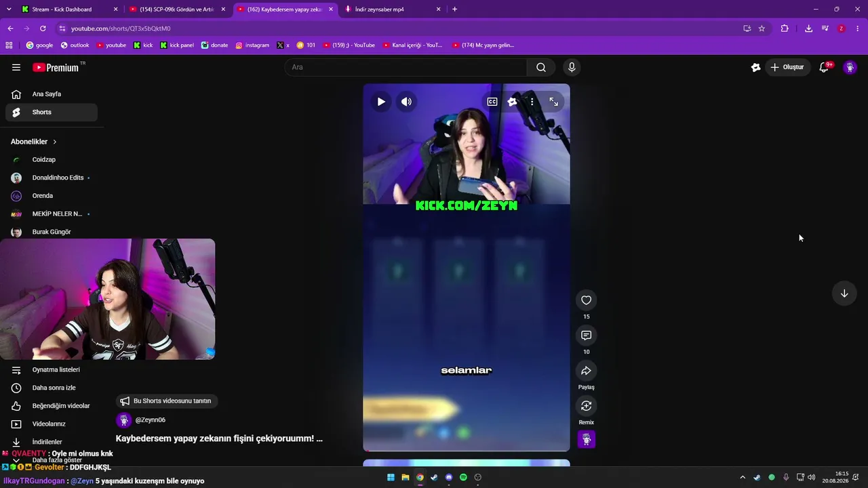Open File Explorer from the taskbar
The image size is (868, 488).
[406, 477]
